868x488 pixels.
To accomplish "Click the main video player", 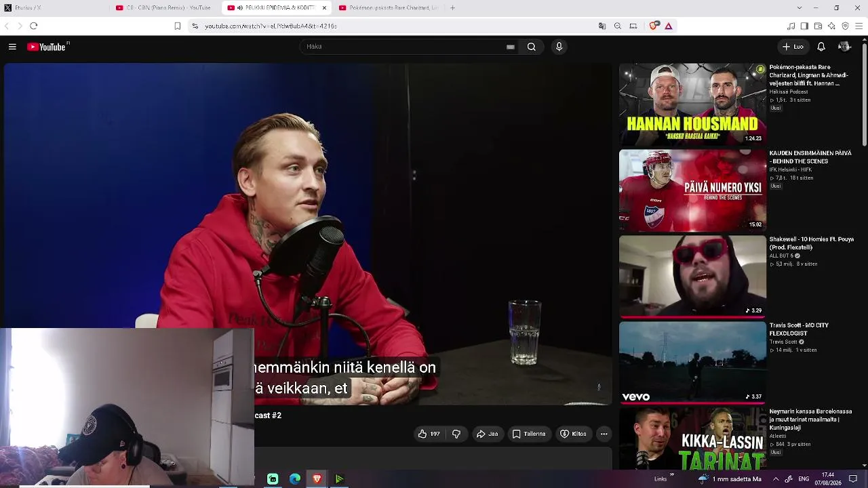I will pos(308,234).
